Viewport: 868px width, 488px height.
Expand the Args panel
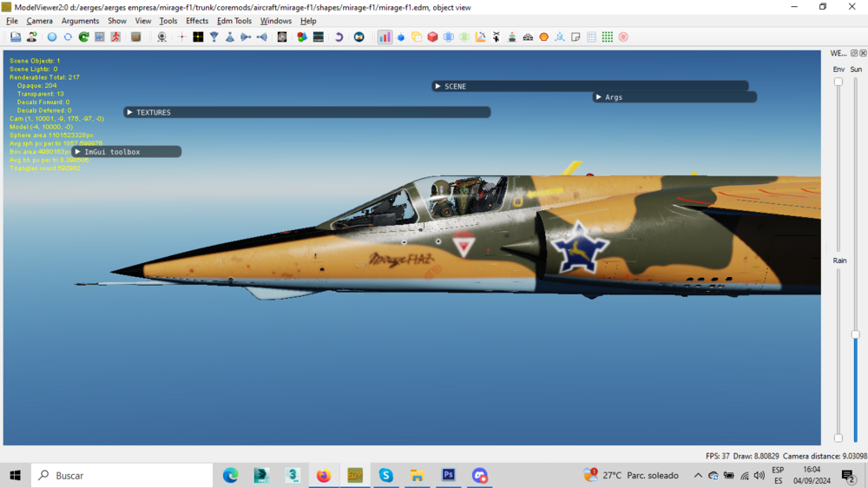coord(599,97)
